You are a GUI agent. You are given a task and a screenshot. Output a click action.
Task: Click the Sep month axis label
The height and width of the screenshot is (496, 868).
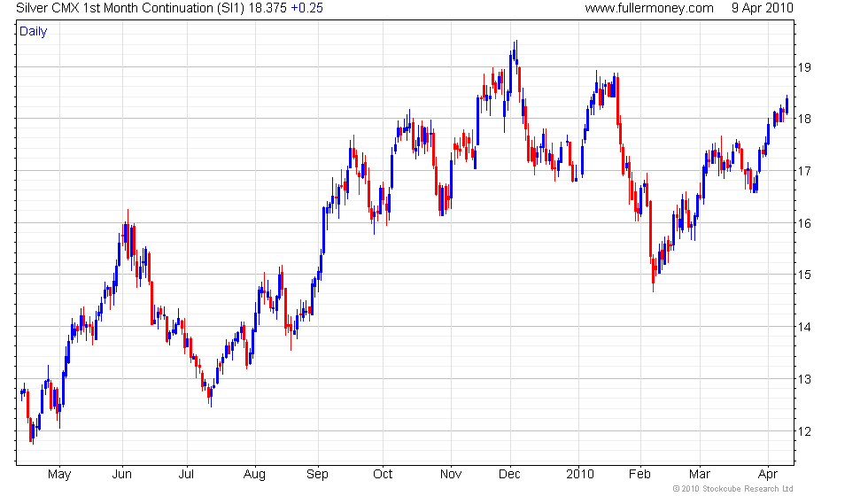tap(317, 475)
